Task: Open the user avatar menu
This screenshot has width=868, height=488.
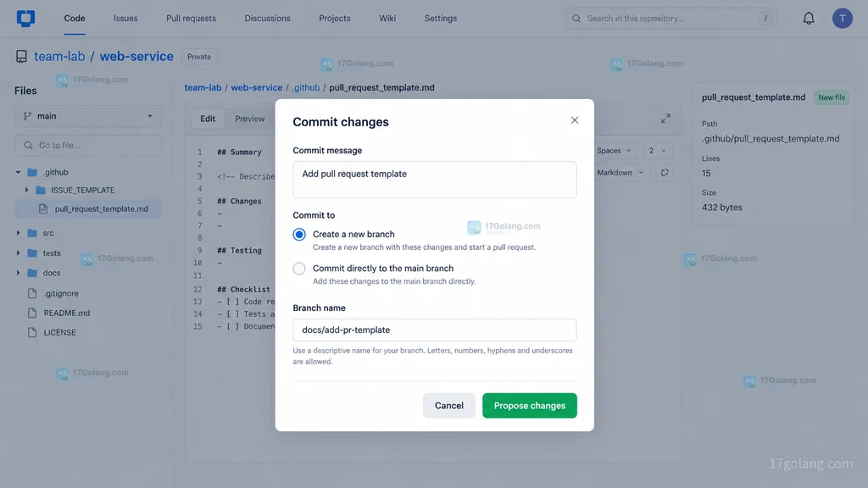Action: pyautogui.click(x=842, y=19)
